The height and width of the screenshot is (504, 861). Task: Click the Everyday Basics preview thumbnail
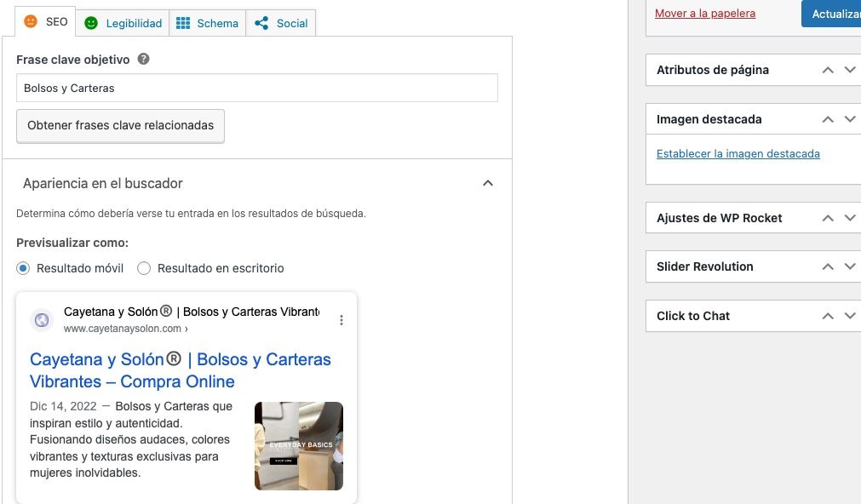[x=299, y=446]
